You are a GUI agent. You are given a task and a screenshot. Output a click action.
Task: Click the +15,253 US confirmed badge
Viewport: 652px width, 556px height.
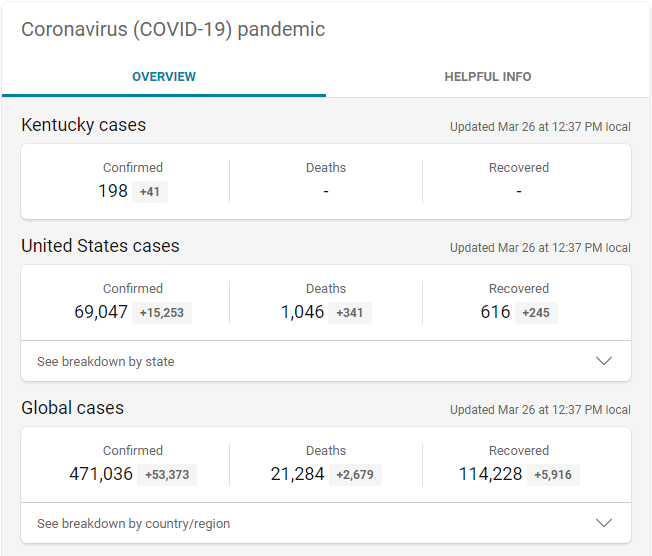161,313
